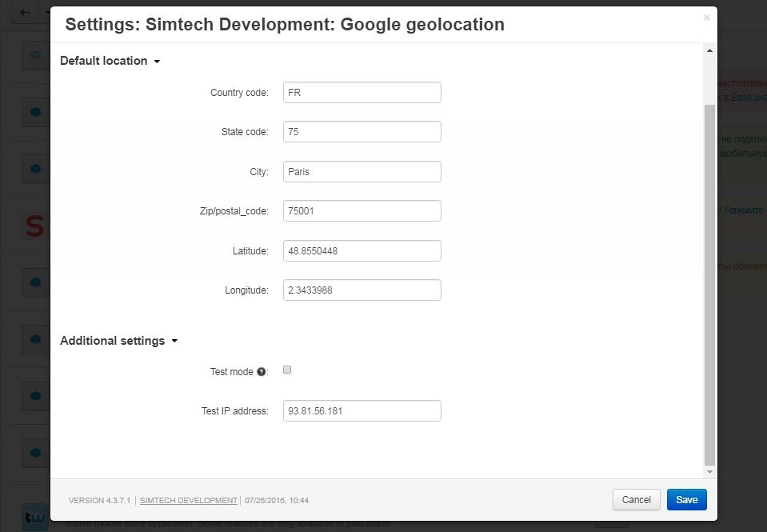Collapse the Additional settings section

pos(119,341)
